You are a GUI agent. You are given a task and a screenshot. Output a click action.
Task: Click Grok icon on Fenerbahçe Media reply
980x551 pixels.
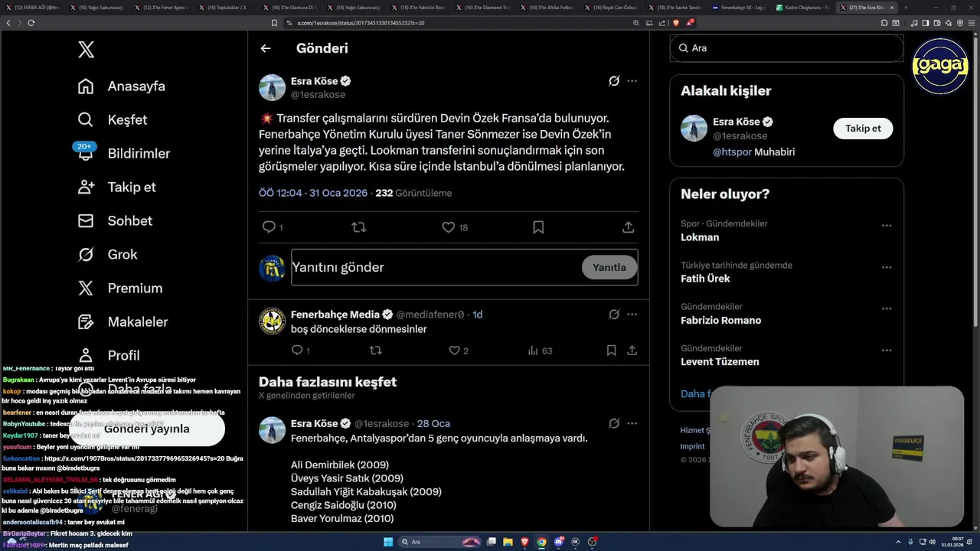click(x=614, y=314)
